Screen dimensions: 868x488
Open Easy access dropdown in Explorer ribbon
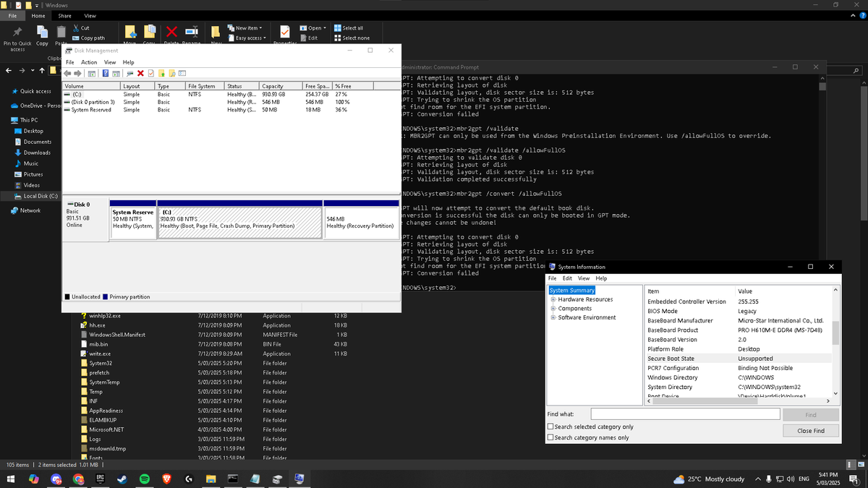click(247, 38)
